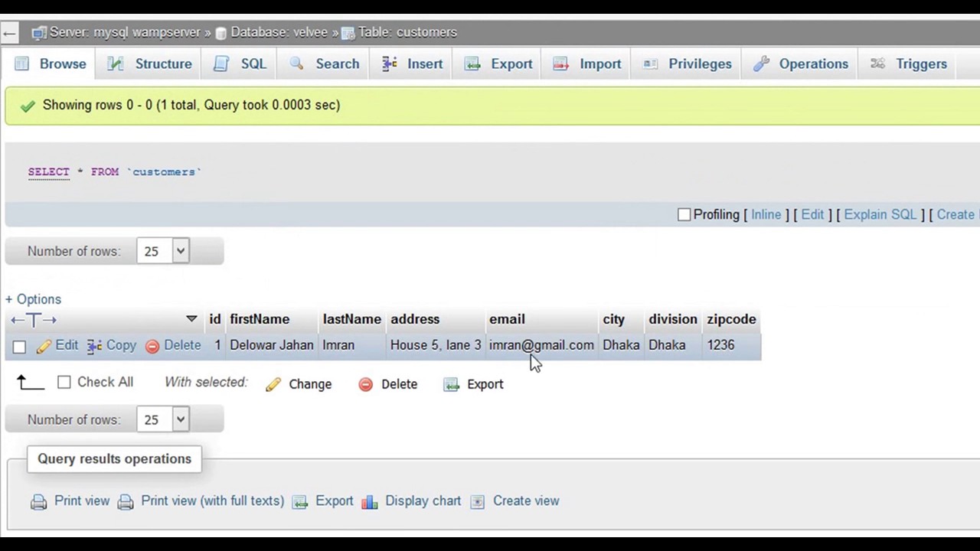Click printer icon beside Print view with full texts
980x551 pixels.
pyautogui.click(x=126, y=502)
